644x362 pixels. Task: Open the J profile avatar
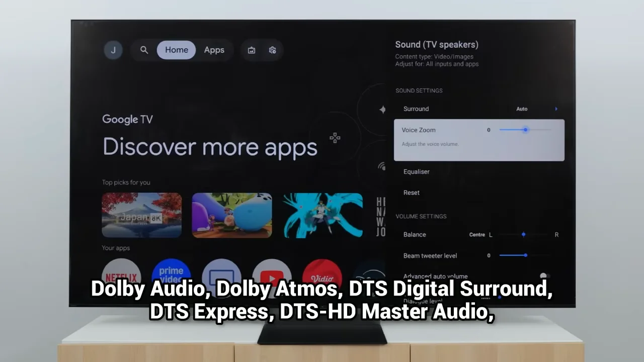(113, 50)
